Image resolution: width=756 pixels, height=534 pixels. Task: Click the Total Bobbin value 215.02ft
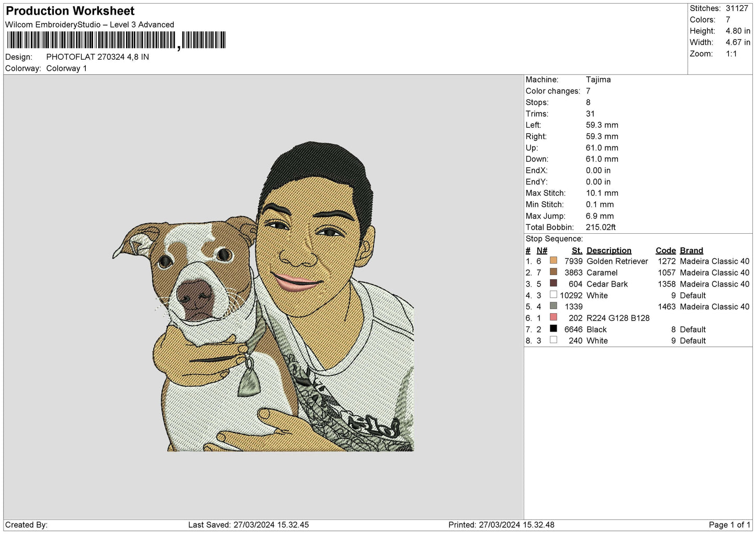click(601, 228)
